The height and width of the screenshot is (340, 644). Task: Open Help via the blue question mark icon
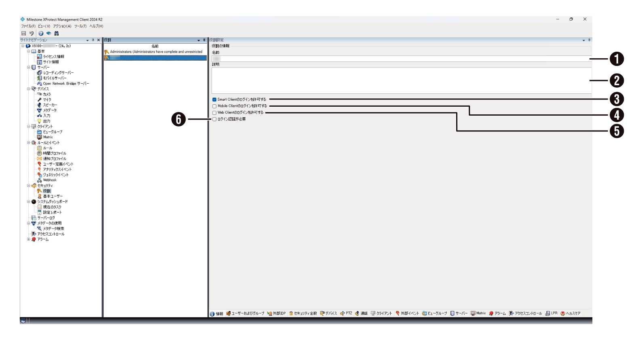41,34
